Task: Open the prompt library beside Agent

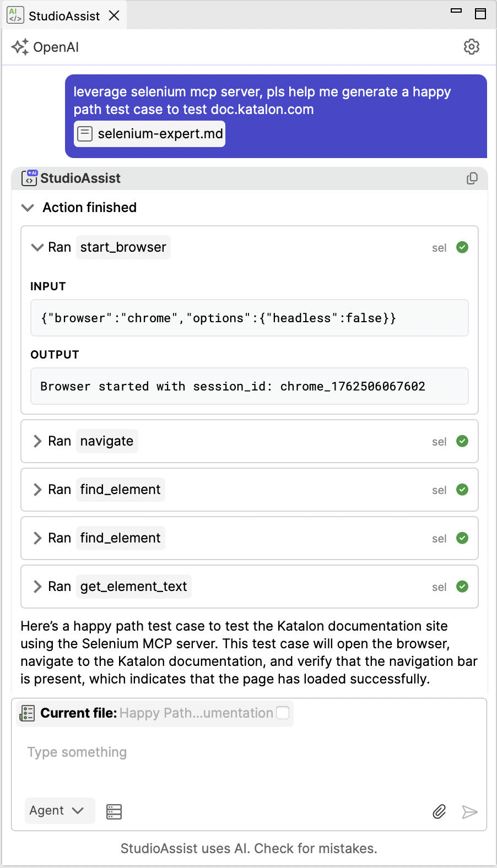Action: coord(114,811)
